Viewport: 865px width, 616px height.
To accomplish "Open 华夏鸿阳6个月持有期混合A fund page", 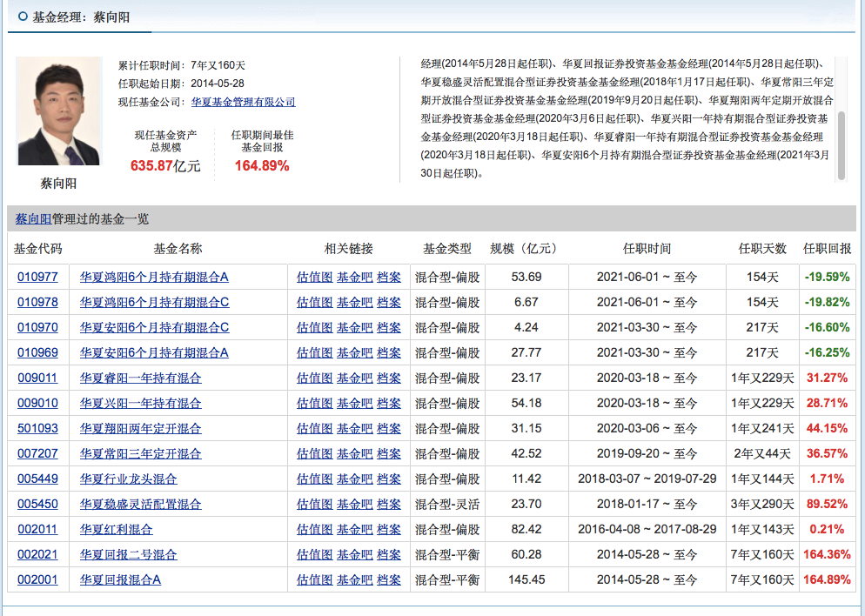I will tap(154, 277).
